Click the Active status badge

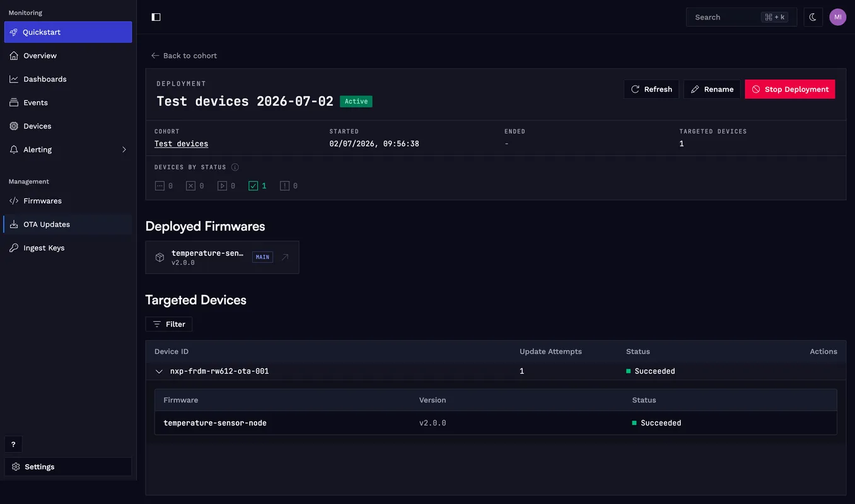pyautogui.click(x=356, y=101)
